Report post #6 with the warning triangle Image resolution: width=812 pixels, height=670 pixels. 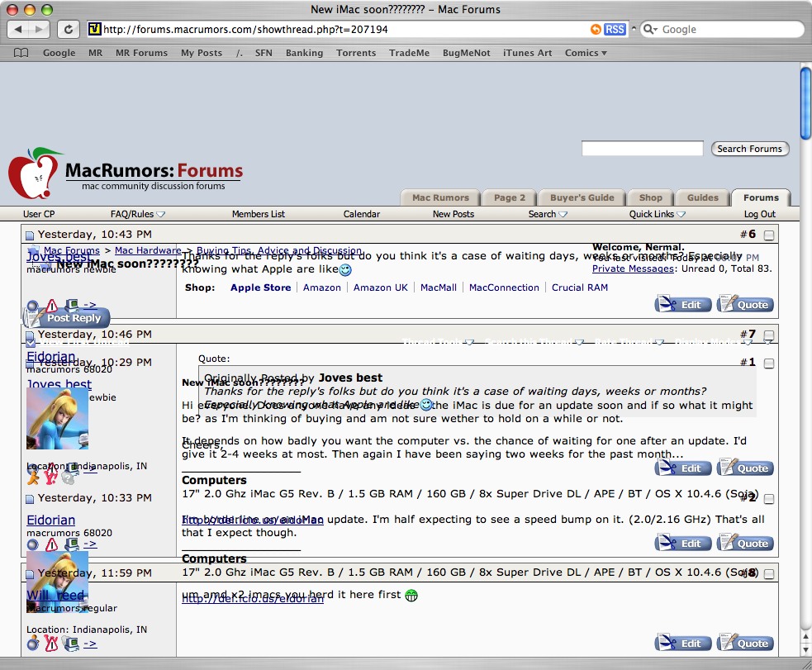pos(52,305)
